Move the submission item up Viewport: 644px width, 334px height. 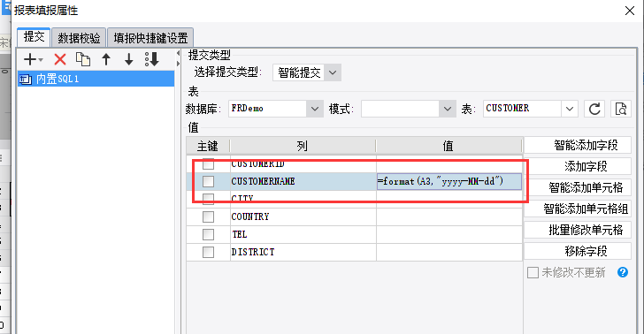(106, 59)
